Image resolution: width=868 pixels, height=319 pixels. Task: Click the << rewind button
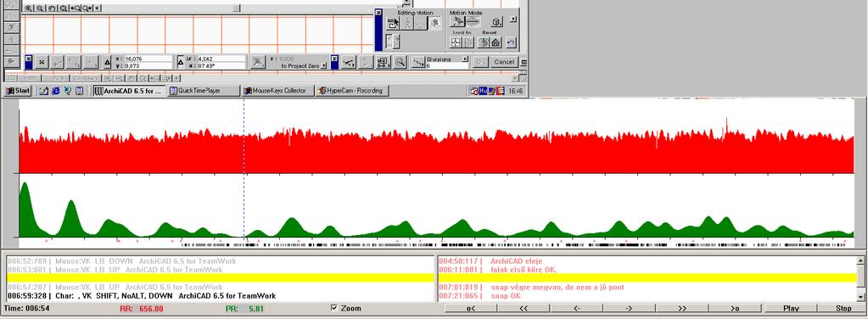click(524, 309)
